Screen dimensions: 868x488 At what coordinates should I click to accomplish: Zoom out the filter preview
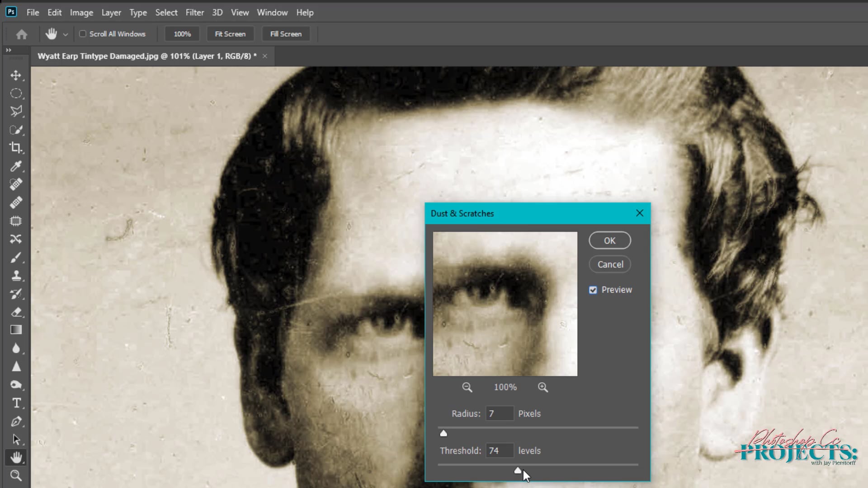[x=467, y=387]
